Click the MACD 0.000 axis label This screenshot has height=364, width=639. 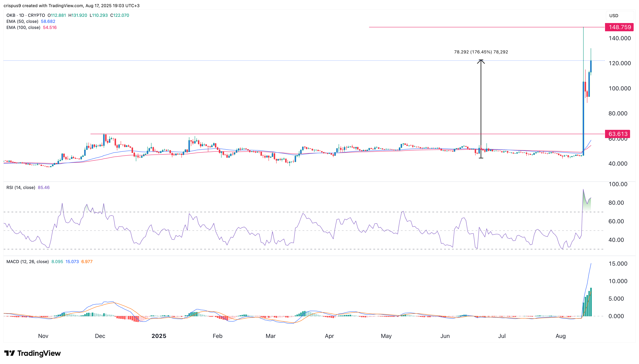tap(616, 316)
